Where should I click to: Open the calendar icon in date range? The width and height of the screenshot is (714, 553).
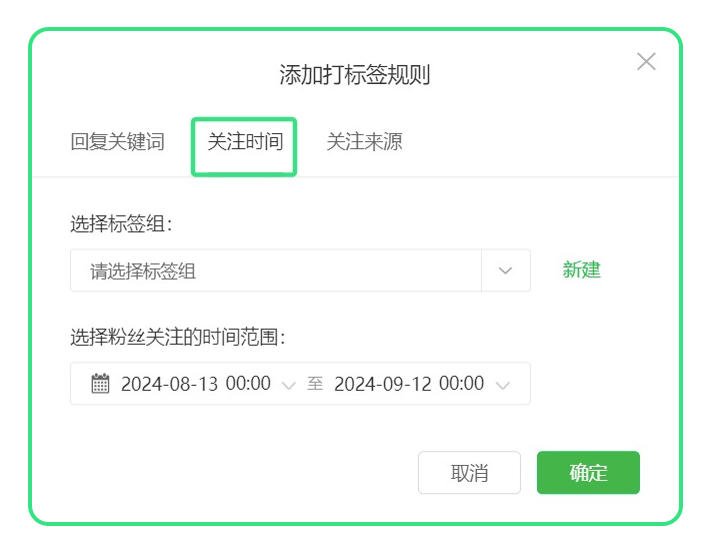pos(100,384)
